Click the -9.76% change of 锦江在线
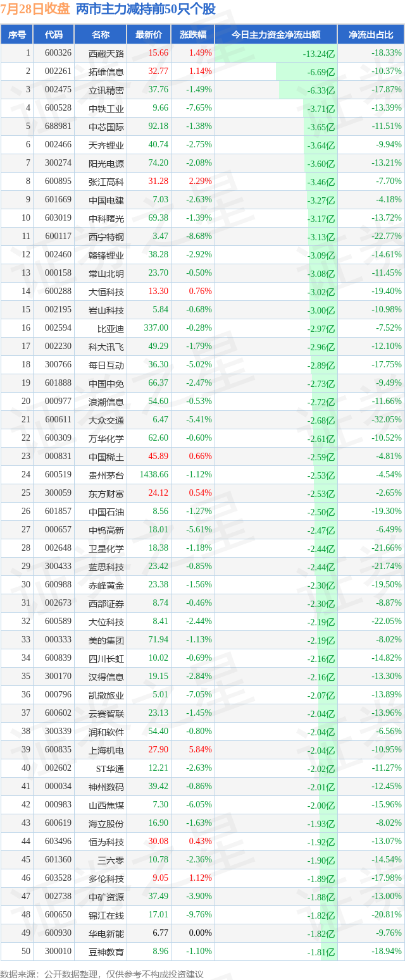Screen dimensions: 405x980 point(199,915)
